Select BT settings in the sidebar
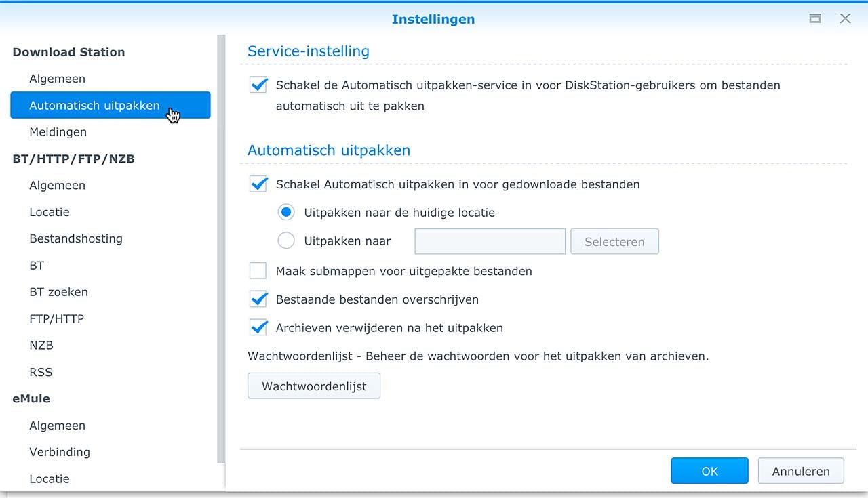Screen dimensions: 868x498 pyautogui.click(x=35, y=265)
